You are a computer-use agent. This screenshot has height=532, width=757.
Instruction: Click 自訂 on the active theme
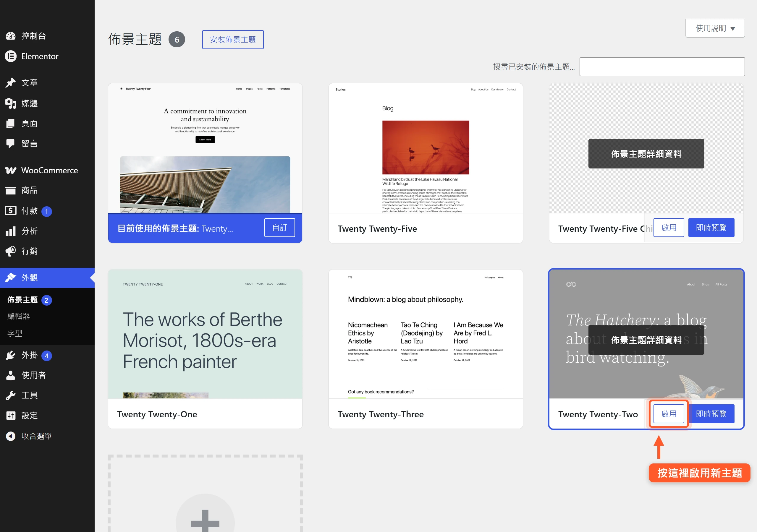280,228
